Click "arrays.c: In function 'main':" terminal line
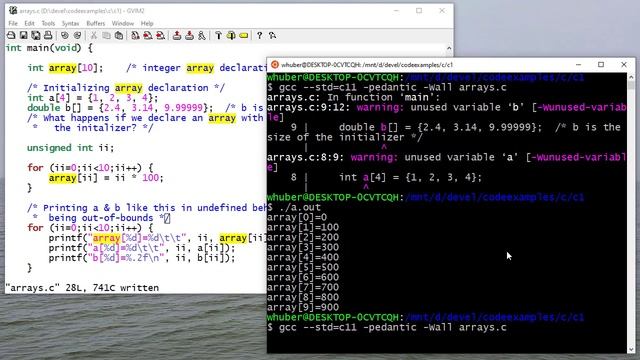 point(353,97)
